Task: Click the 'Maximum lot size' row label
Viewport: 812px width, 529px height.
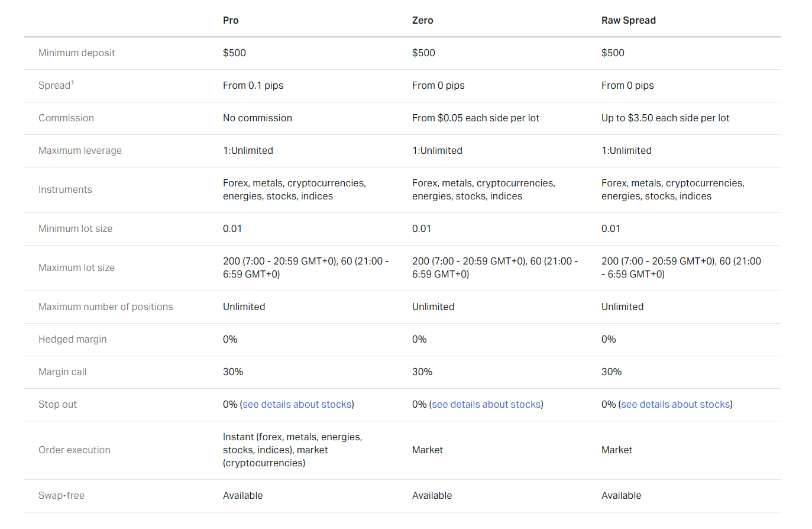Action: (x=76, y=267)
